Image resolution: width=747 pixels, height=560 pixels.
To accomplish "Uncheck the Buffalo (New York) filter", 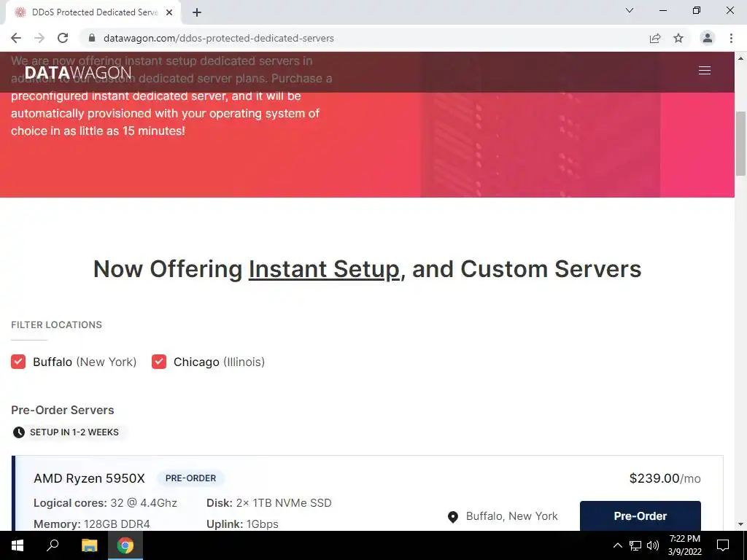I will click(x=18, y=362).
